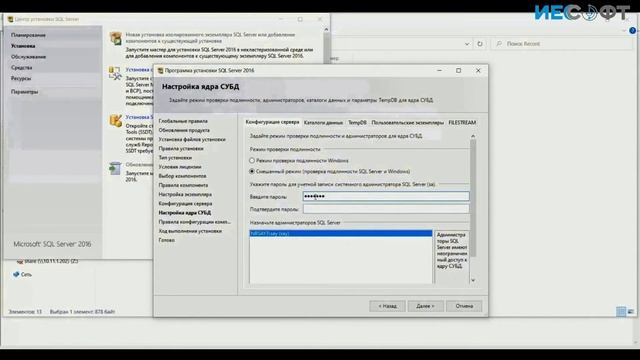
Task: Open Установка in Installation Center sidebar
Action: pos(23,46)
